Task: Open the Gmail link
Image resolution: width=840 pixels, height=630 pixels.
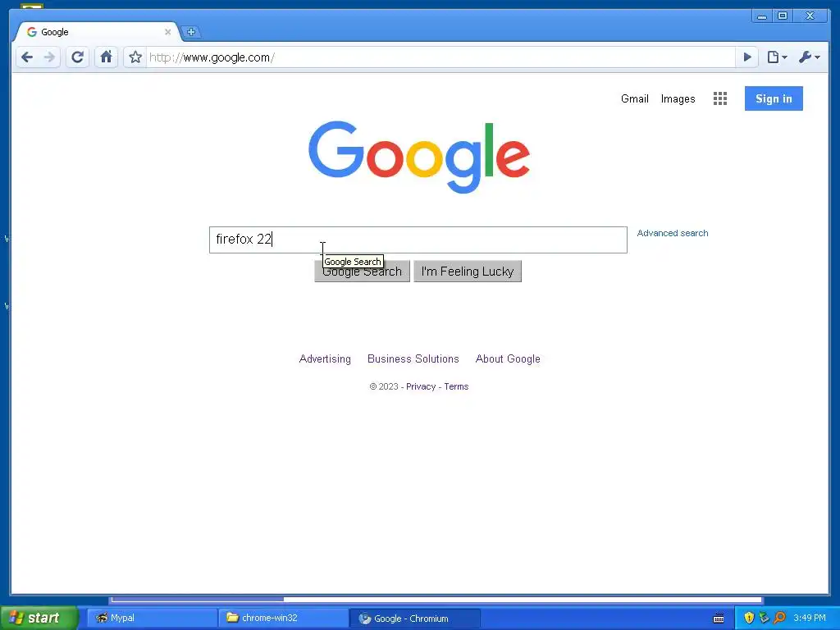Action: coord(635,98)
